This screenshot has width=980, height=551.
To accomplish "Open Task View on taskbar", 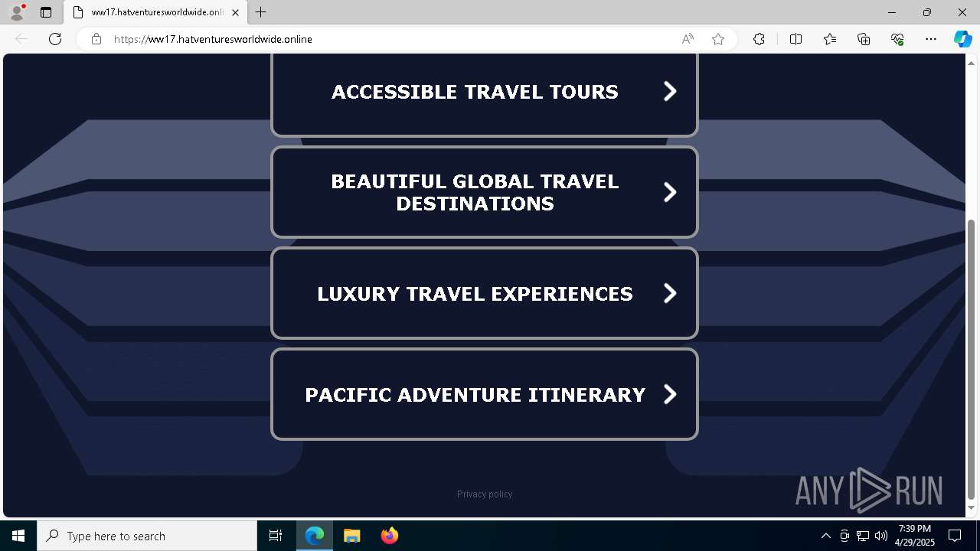I will pos(276,536).
